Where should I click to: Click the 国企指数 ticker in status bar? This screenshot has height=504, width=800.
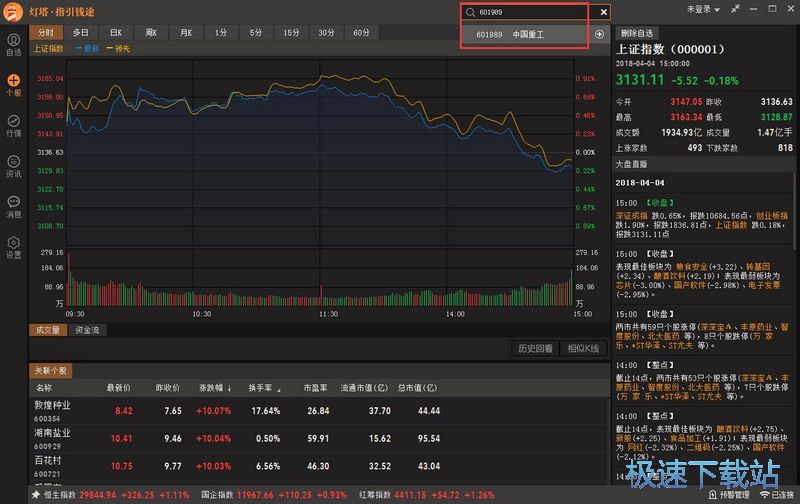[274, 494]
